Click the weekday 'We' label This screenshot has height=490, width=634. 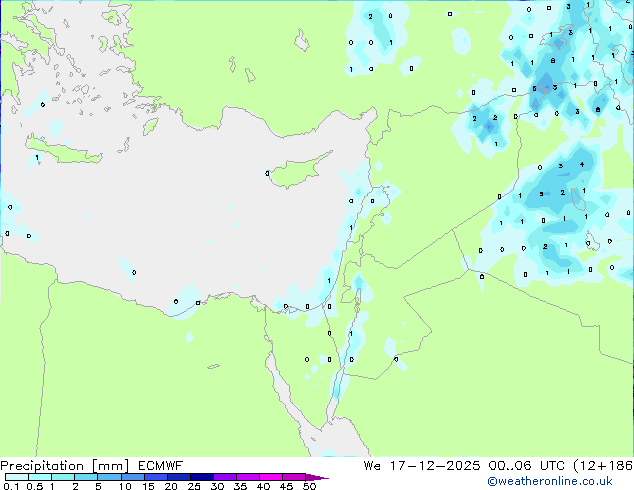[372, 466]
